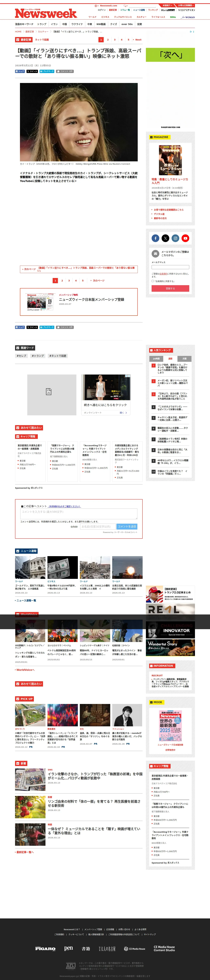Open the 最新記事 tab above the headline

(24, 40)
